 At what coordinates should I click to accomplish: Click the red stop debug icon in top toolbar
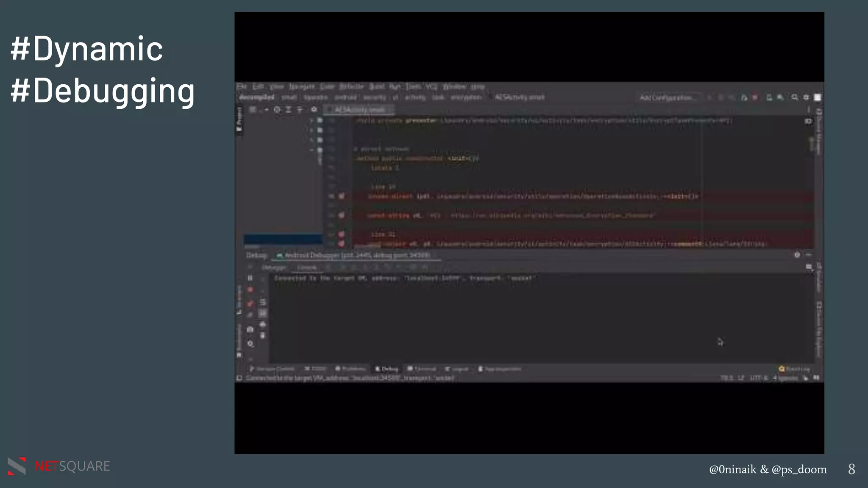coord(755,97)
